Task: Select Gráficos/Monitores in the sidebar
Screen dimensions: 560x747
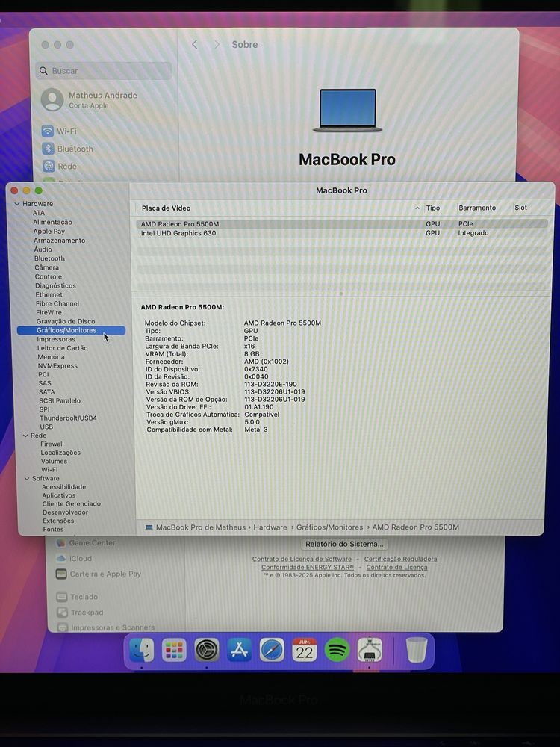Action: pos(72,330)
